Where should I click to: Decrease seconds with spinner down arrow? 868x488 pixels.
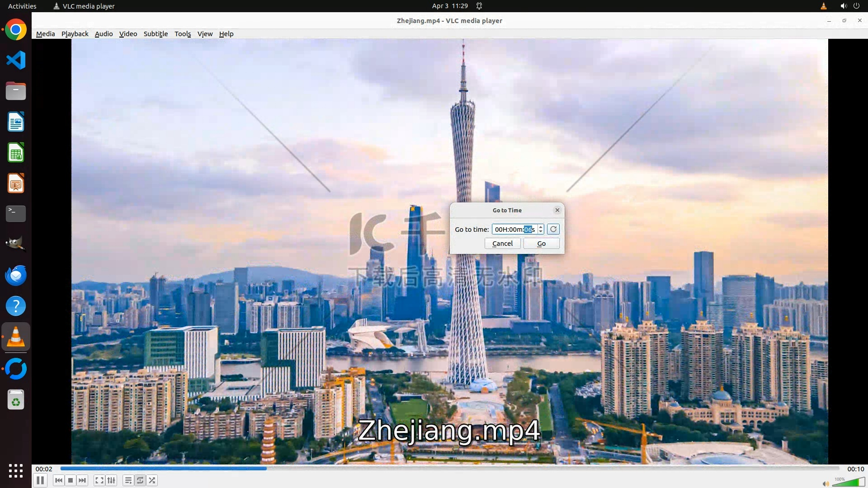click(541, 232)
